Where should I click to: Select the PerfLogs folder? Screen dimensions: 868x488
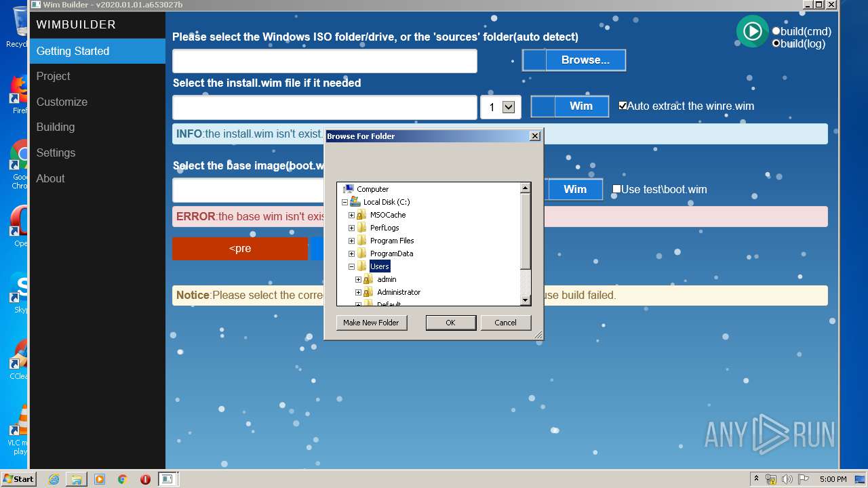(384, 228)
